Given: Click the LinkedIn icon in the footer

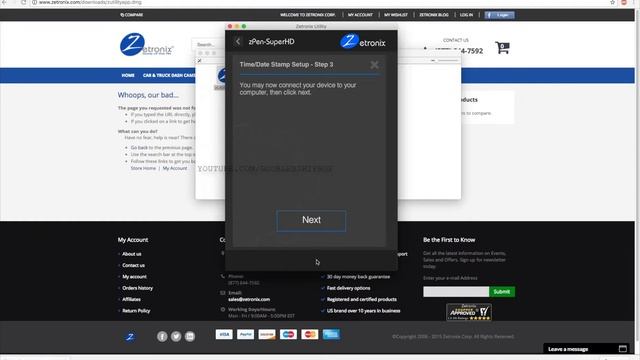Looking at the screenshot, I should (190, 336).
